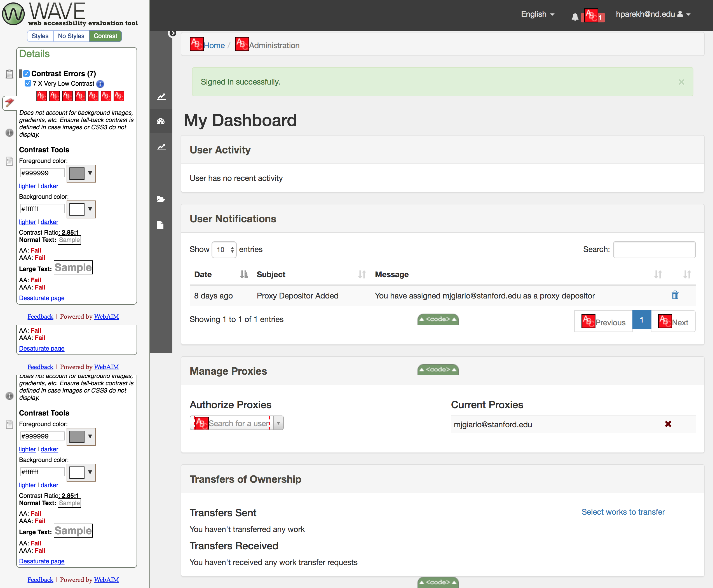
Task: Click the document file sidebar icon
Action: click(160, 225)
